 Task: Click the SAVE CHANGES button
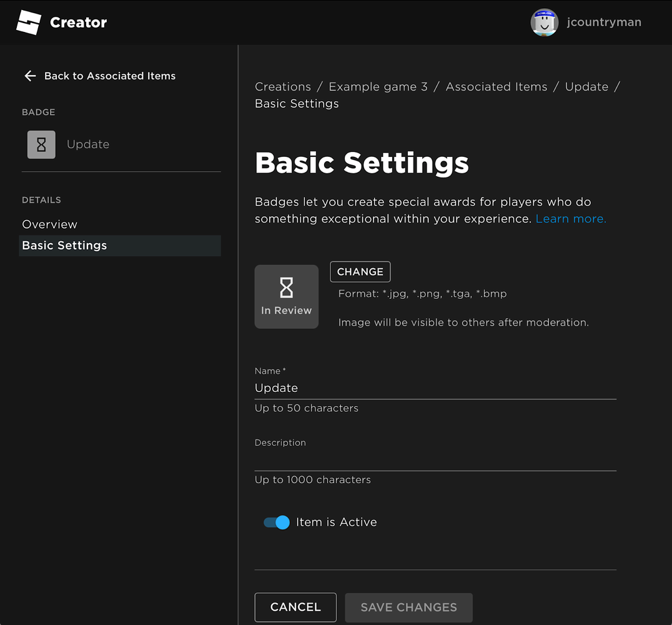408,607
